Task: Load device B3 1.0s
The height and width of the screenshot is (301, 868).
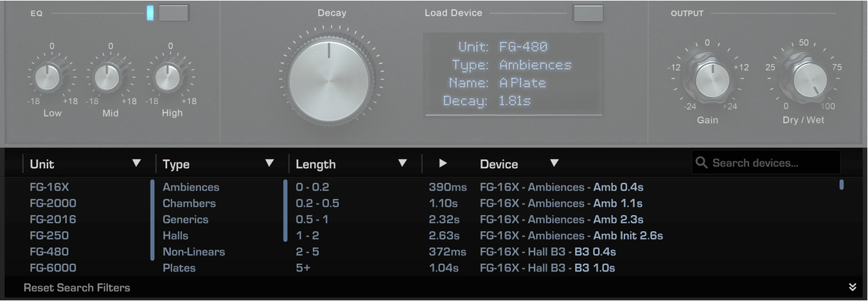Action: pos(547,268)
